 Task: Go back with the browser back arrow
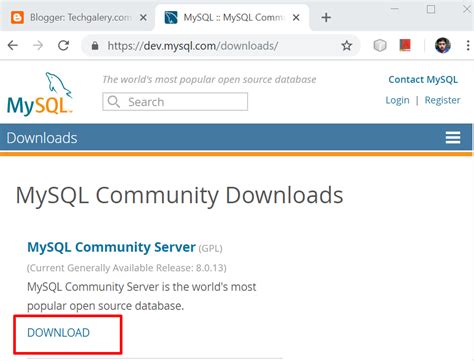(13, 45)
